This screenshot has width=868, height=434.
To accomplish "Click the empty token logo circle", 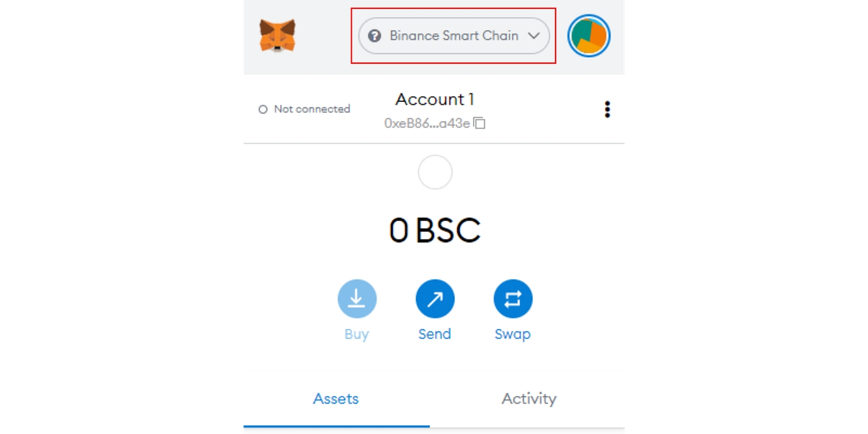I will click(435, 172).
